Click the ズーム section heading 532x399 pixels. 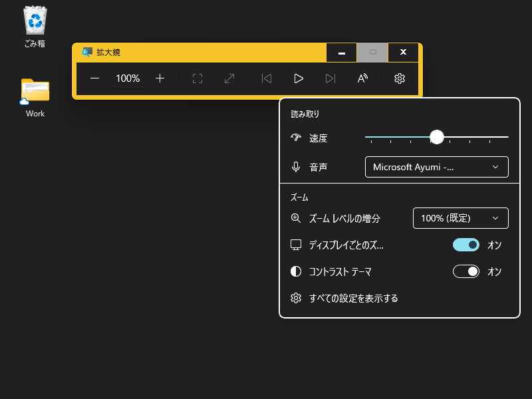coord(299,197)
